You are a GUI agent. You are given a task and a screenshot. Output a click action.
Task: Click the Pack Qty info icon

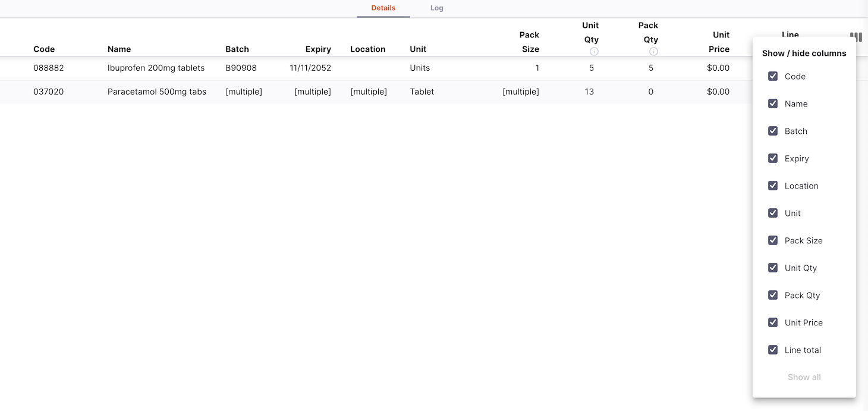coord(653,52)
